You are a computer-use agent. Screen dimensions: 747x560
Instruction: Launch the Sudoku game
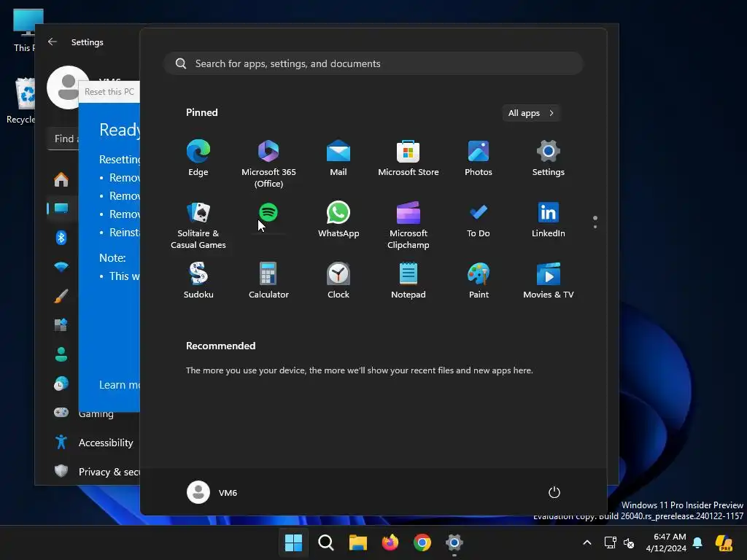(x=198, y=281)
